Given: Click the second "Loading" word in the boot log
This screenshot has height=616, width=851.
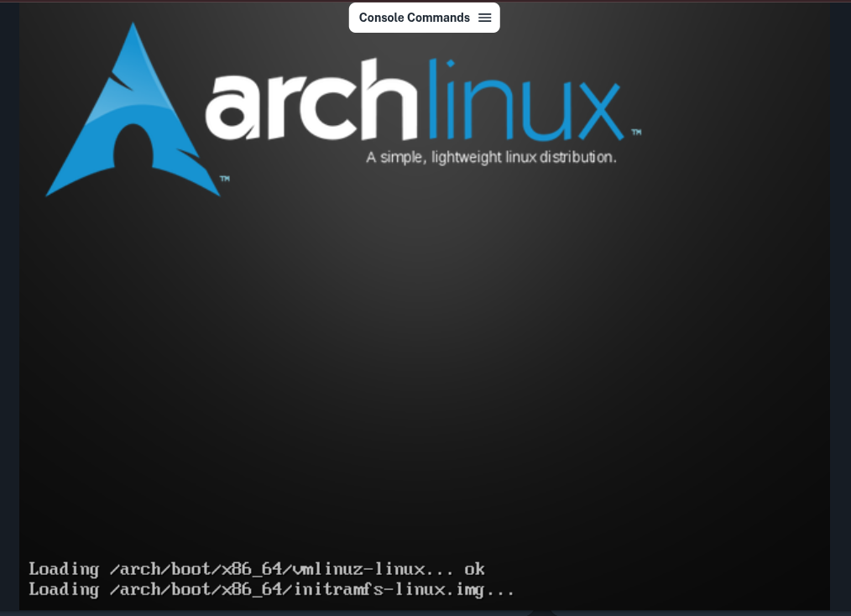Looking at the screenshot, I should click(x=64, y=590).
